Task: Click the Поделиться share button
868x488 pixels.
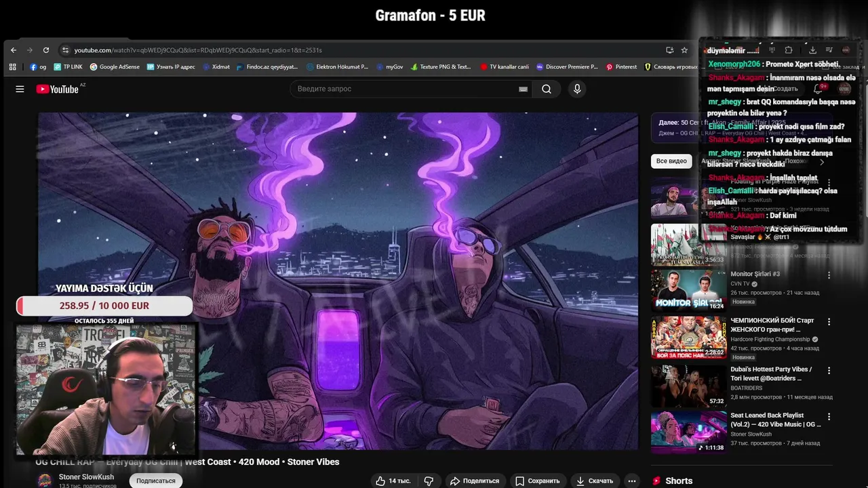Action: pos(474,481)
